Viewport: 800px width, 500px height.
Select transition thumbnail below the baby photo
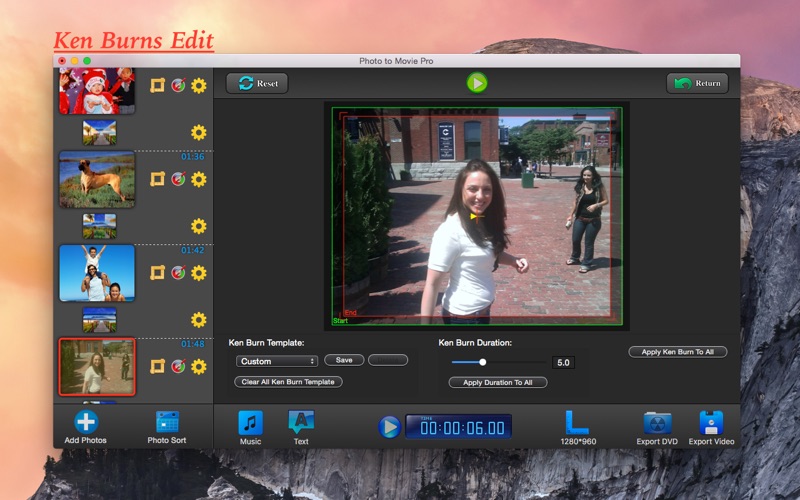[x=99, y=133]
